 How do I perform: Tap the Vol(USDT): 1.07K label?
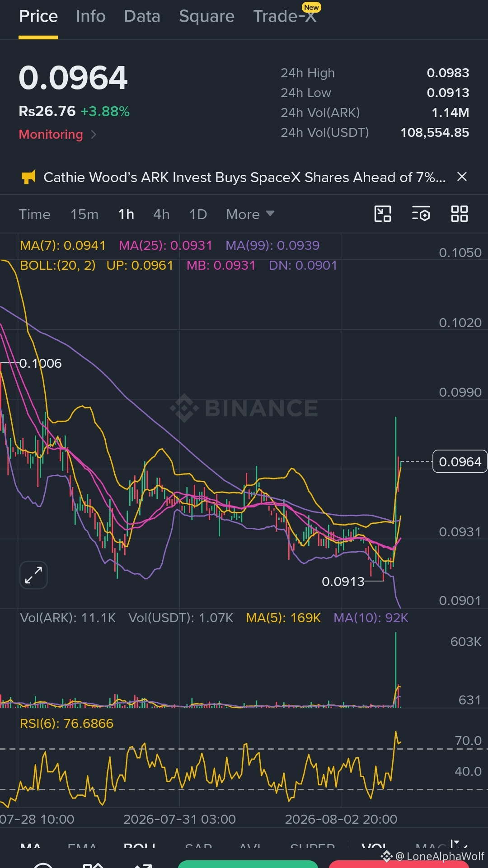pos(181,618)
